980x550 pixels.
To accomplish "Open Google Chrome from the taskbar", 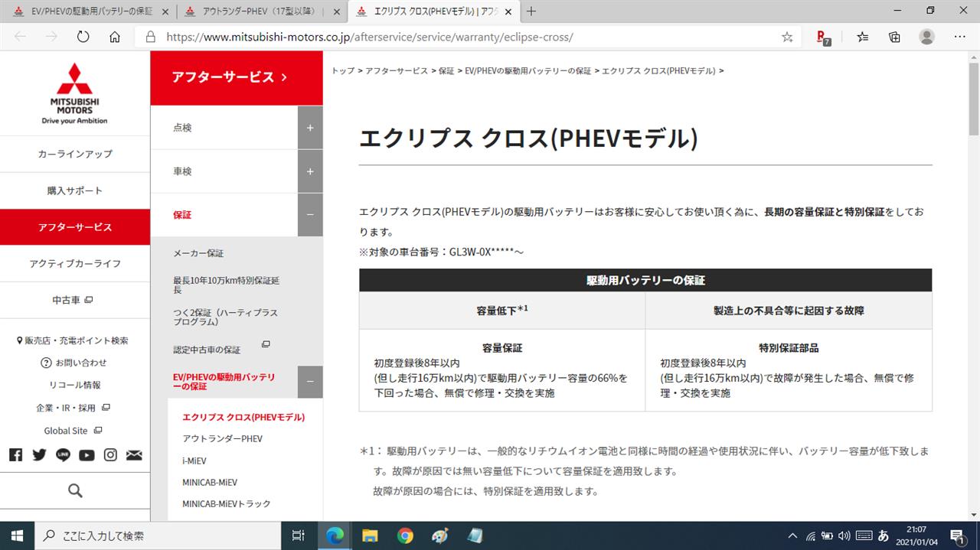I will pos(405,535).
